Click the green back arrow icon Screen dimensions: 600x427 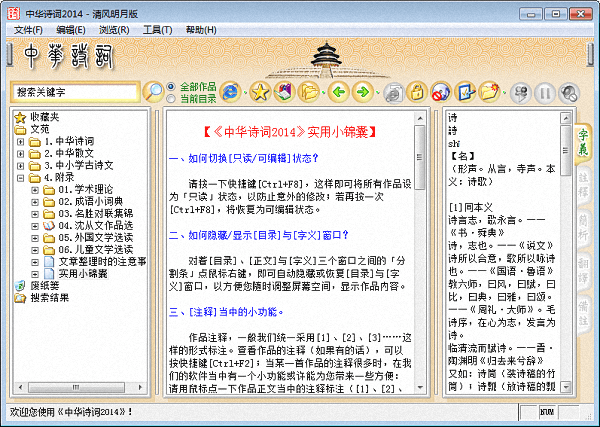(339, 92)
